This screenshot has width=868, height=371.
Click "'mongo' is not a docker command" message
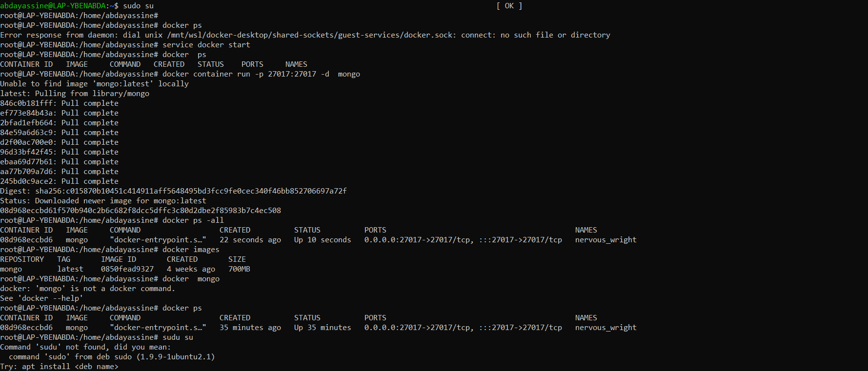[87, 289]
